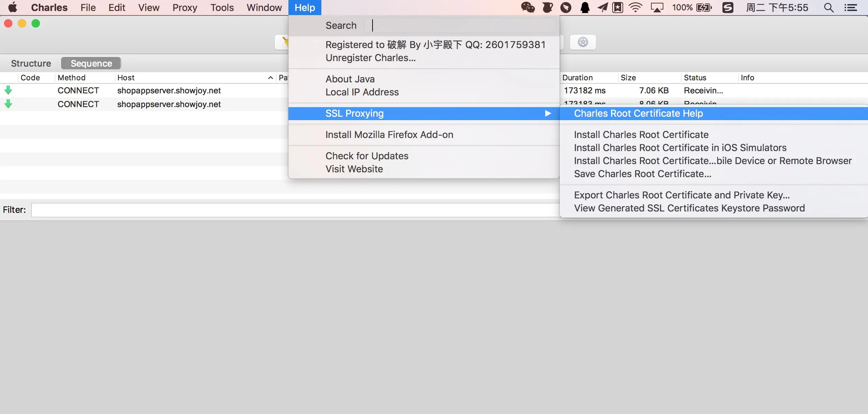868x414 pixels.
Task: Open Spotlight search magnifier icon
Action: [829, 8]
